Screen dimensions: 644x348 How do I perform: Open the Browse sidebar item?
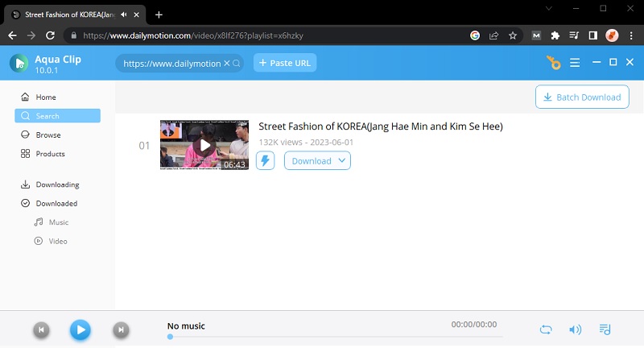pyautogui.click(x=48, y=135)
